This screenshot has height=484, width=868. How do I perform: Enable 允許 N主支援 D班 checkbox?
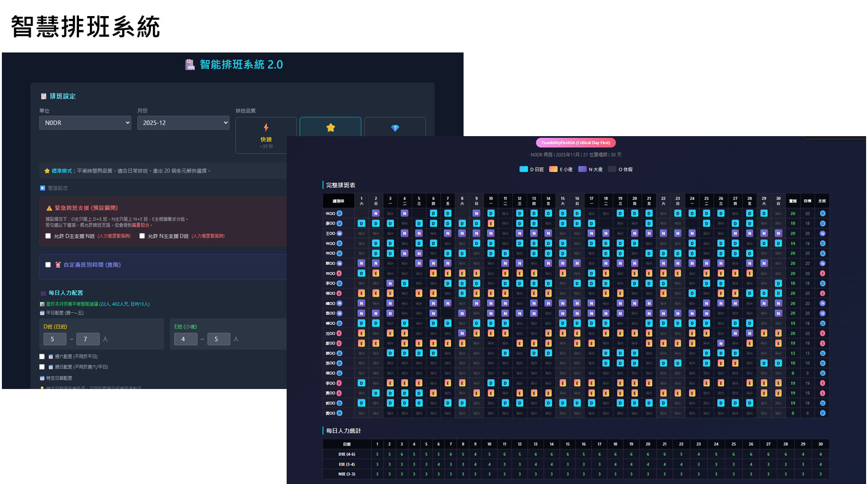142,236
